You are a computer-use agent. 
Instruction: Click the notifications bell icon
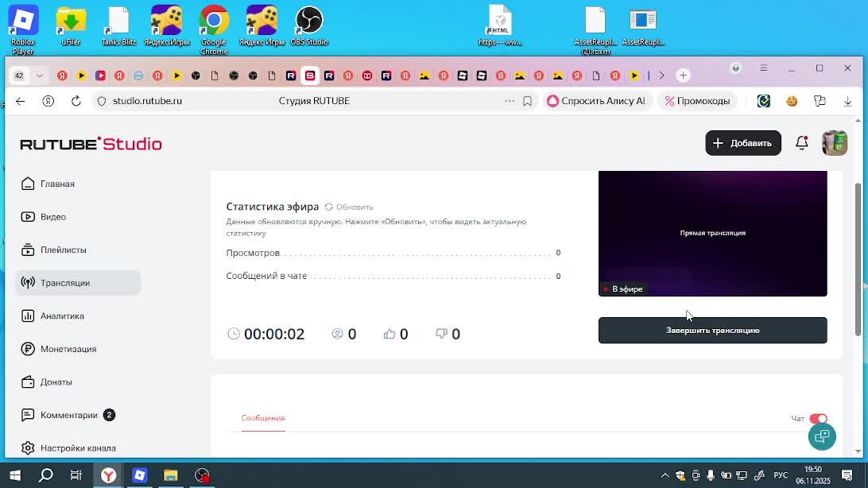[801, 143]
